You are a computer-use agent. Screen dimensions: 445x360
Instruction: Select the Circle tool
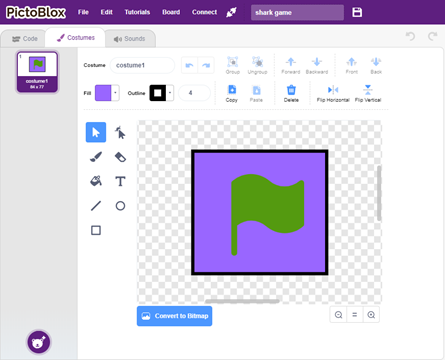(120, 206)
